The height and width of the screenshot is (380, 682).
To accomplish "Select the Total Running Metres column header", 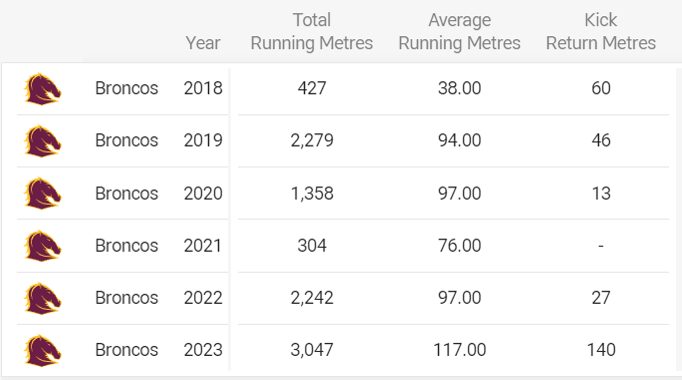I will 311,32.
